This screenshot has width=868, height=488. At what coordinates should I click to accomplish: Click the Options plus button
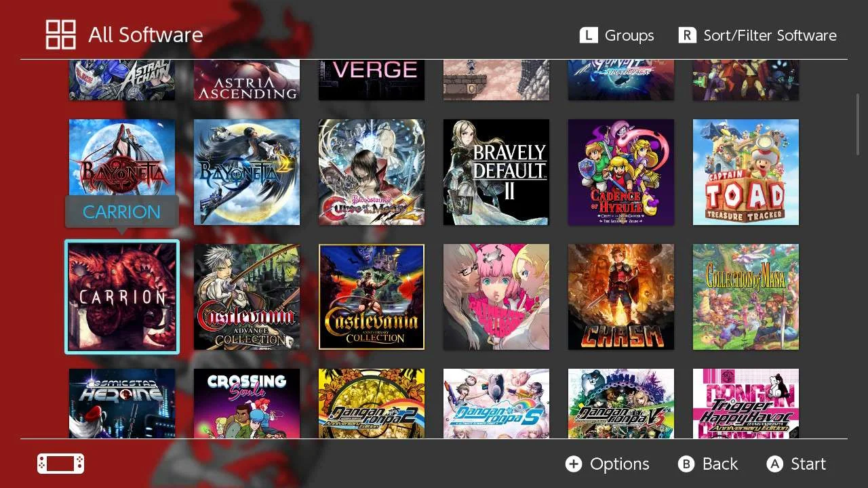click(607, 464)
